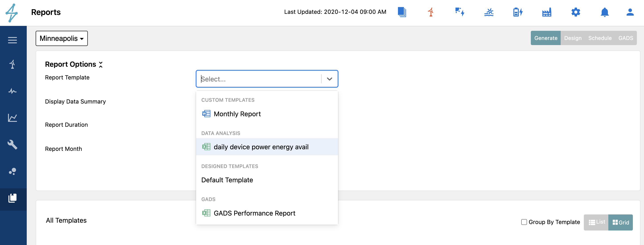The image size is (644, 245).
Task: Switch to the Design tab
Action: tap(573, 38)
